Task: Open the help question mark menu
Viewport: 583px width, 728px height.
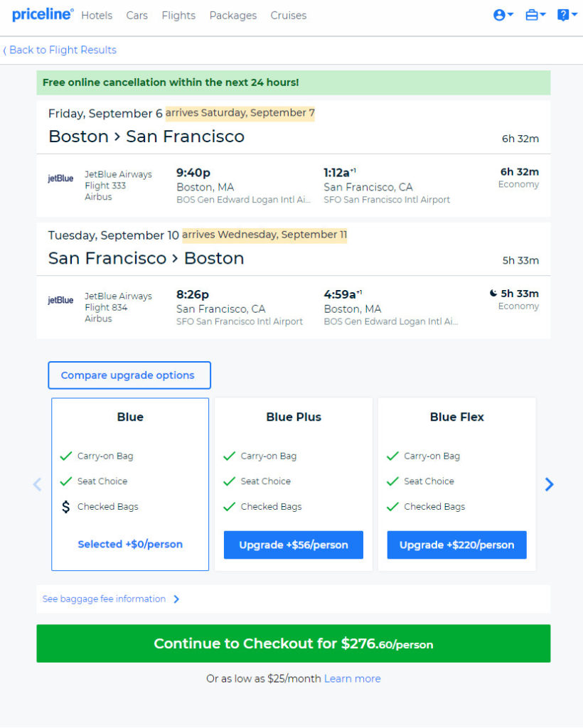Action: 567,16
